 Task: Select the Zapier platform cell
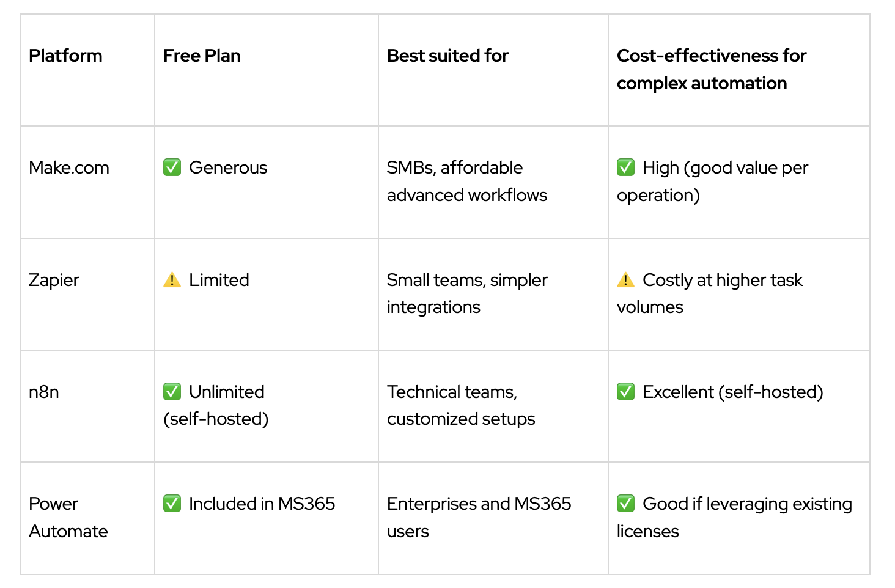click(x=54, y=280)
